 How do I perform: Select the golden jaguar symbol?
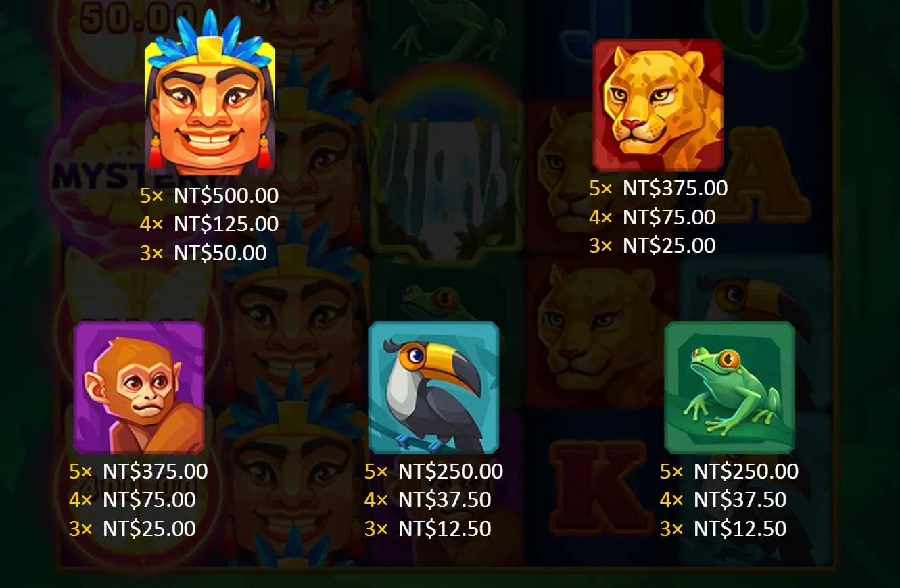click(x=658, y=105)
